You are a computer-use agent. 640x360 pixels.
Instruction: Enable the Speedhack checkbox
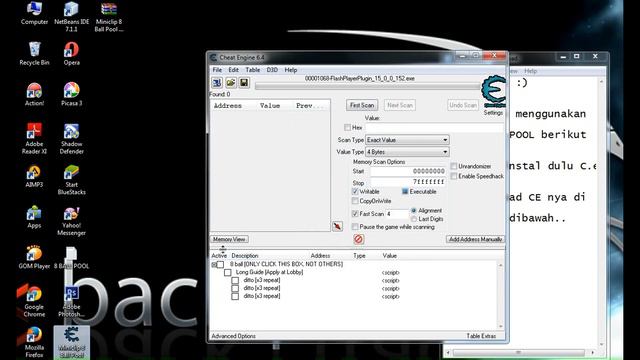click(x=454, y=176)
